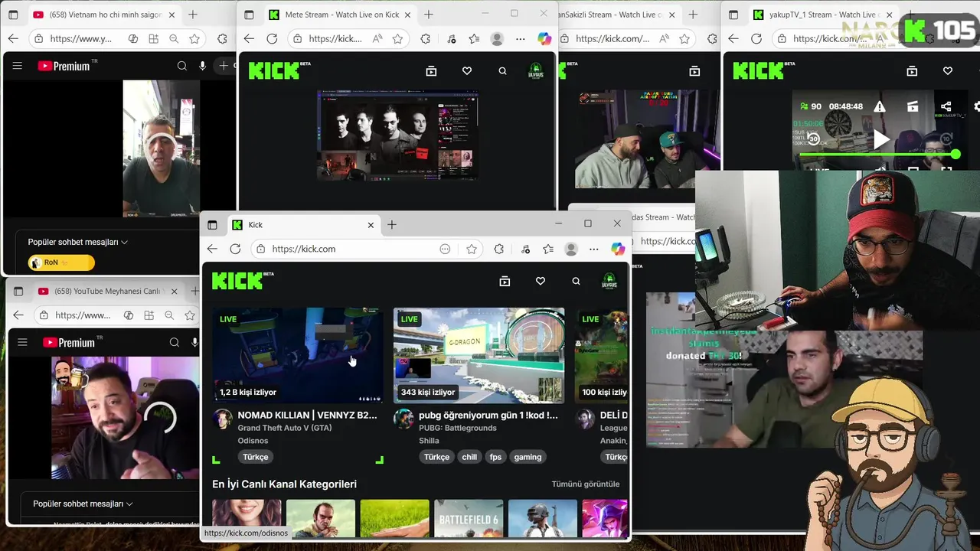Click clip icon on yakupTV_1 player

pos(913,107)
